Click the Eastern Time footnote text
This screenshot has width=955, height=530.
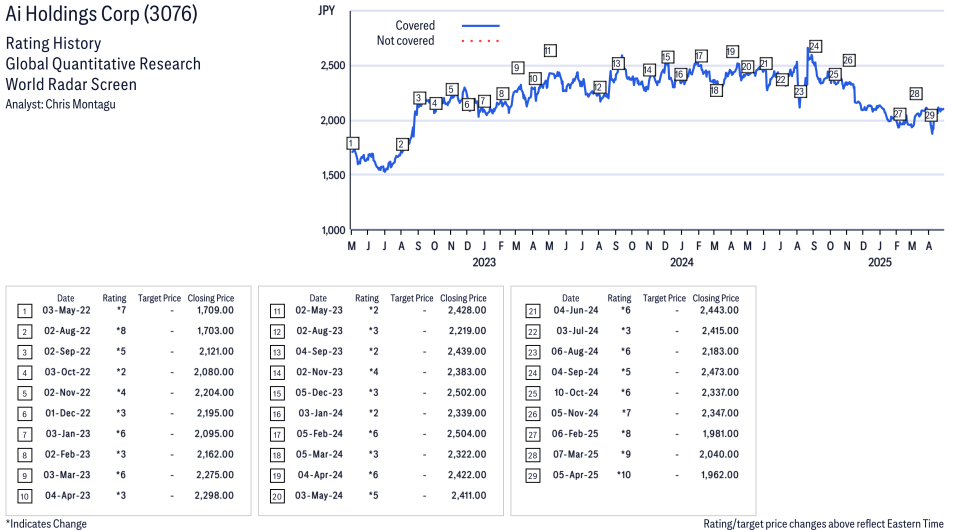coord(915,524)
